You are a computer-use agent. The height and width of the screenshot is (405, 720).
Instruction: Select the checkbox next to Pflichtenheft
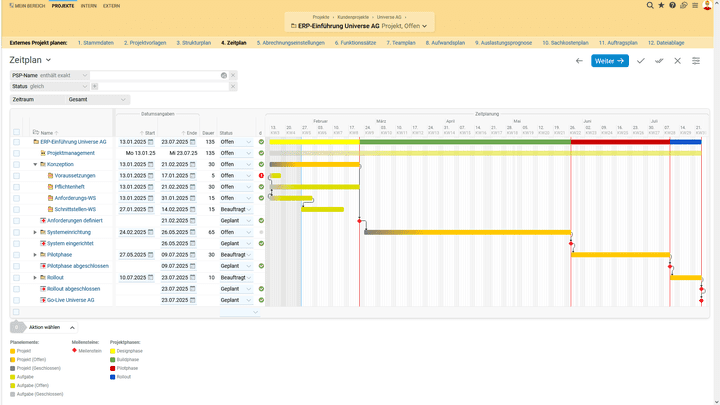point(16,187)
